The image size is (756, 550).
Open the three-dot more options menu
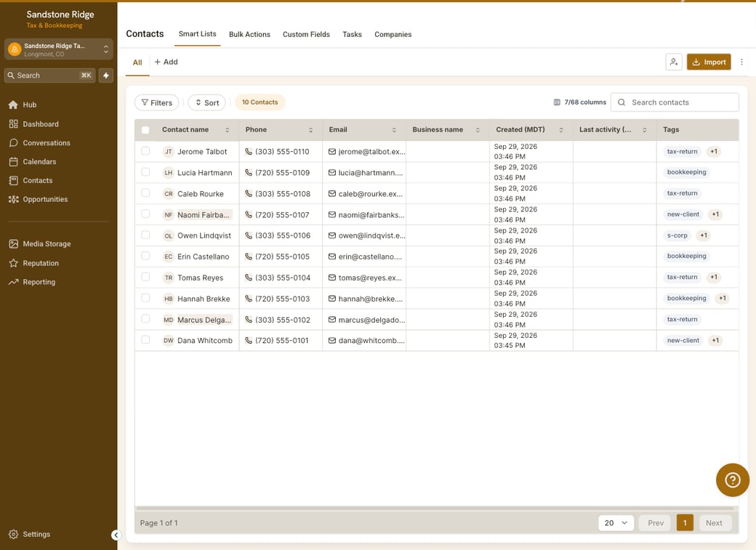[741, 62]
